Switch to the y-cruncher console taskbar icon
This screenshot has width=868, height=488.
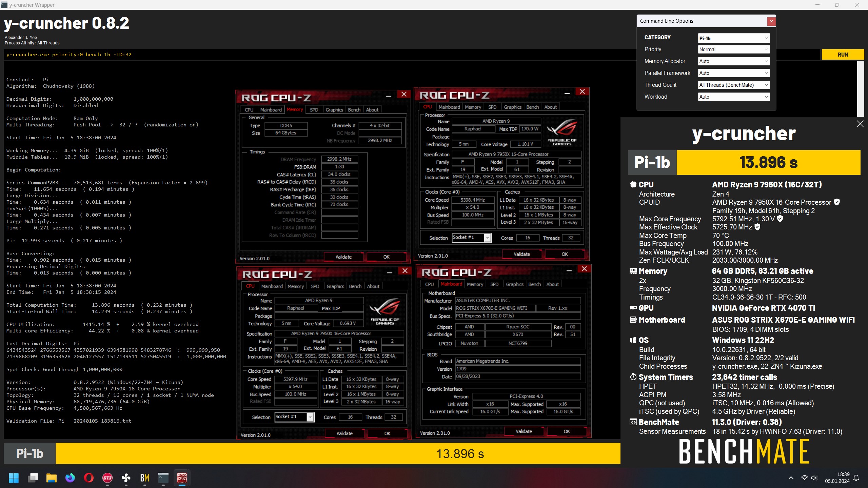(x=163, y=478)
